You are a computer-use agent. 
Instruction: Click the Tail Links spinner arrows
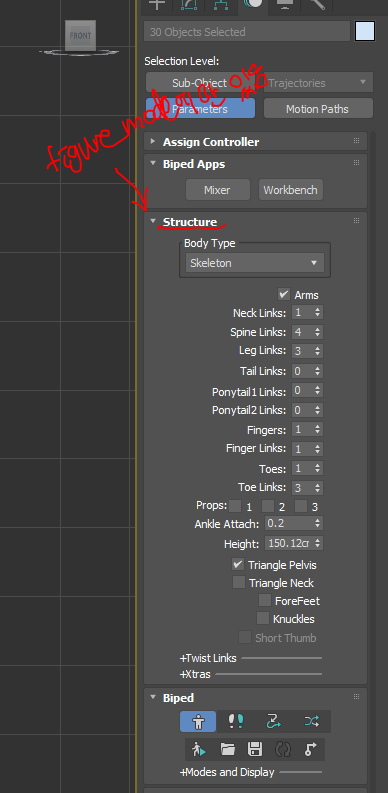317,371
